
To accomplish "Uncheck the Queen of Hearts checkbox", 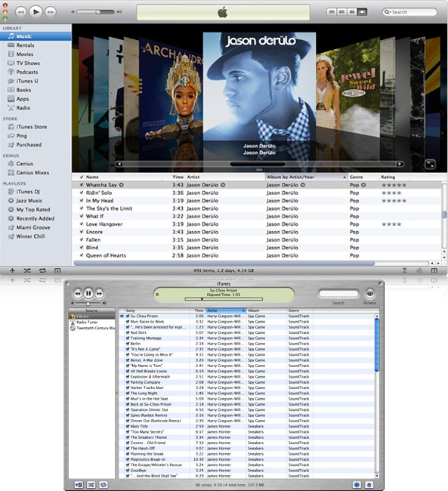I will pyautogui.click(x=82, y=255).
